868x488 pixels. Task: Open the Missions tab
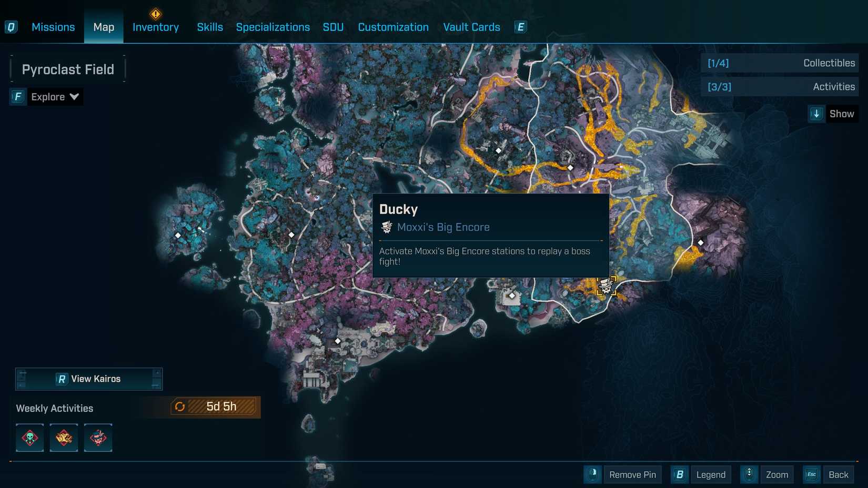click(x=53, y=27)
